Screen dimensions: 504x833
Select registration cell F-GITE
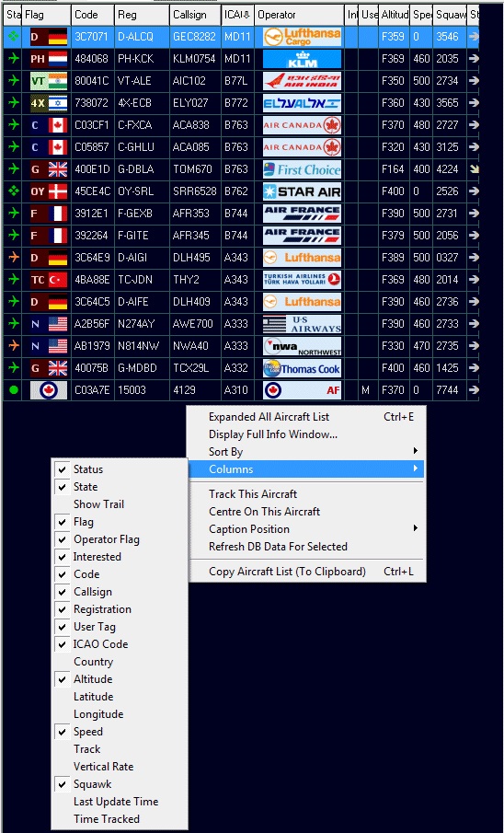coord(142,236)
